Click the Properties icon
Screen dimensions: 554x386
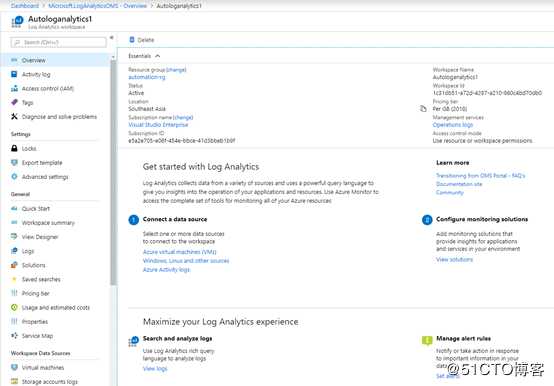14,321
